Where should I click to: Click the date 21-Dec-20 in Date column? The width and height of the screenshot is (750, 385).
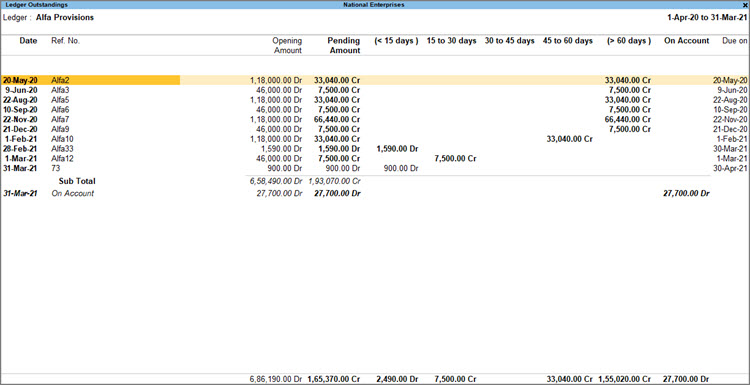[20, 129]
